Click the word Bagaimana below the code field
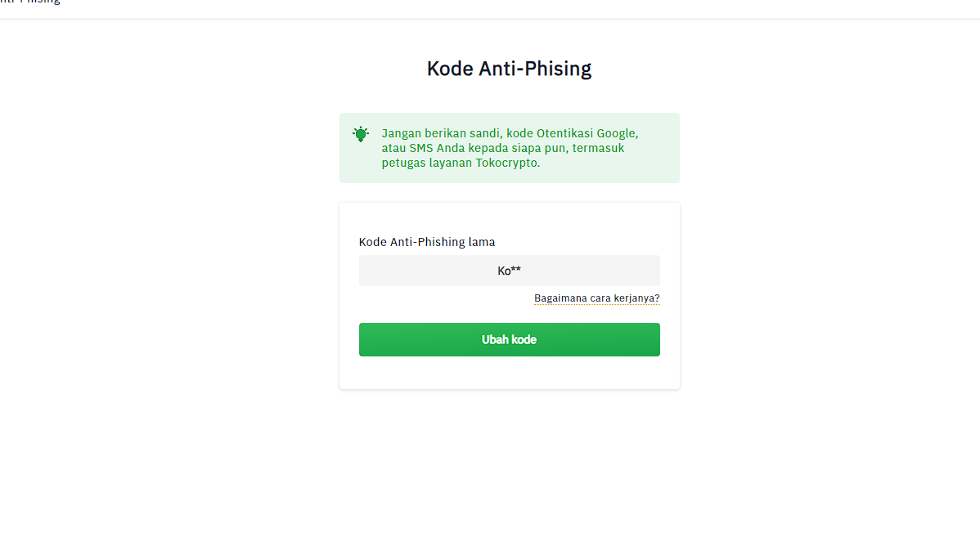 (560, 298)
